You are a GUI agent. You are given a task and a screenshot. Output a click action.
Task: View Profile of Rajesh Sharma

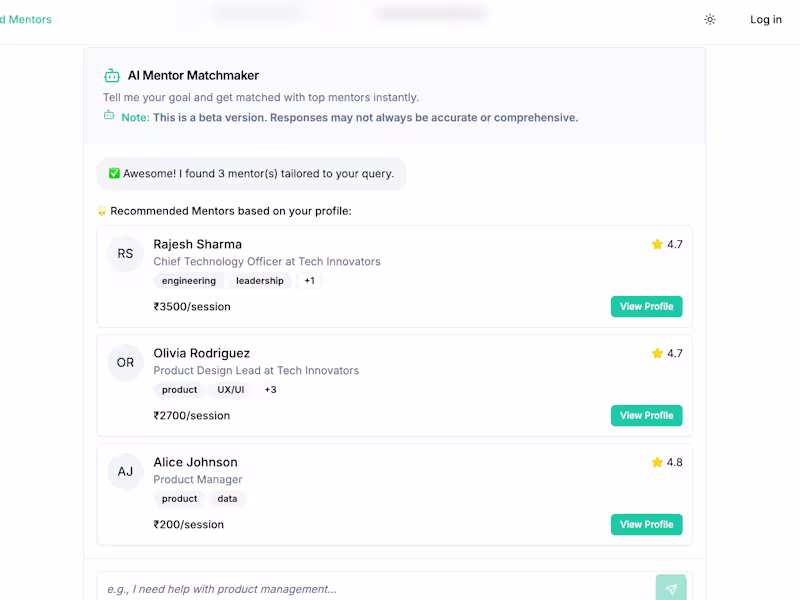point(646,306)
